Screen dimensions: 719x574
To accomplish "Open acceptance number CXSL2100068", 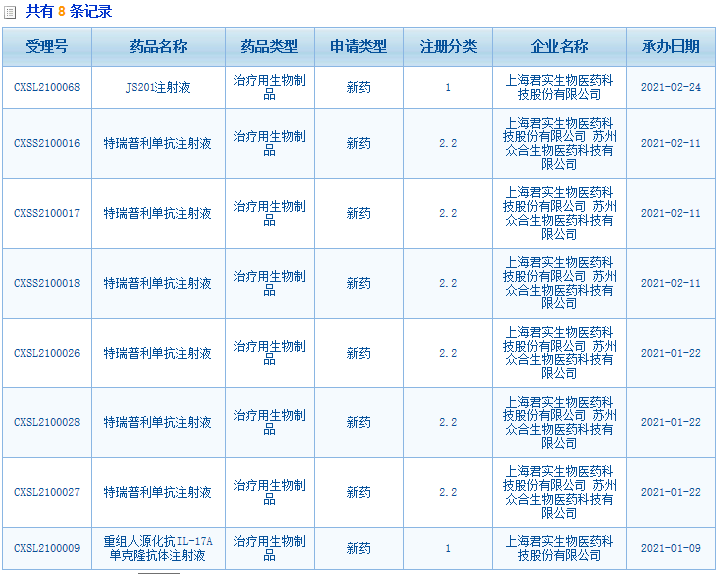I will [47, 88].
